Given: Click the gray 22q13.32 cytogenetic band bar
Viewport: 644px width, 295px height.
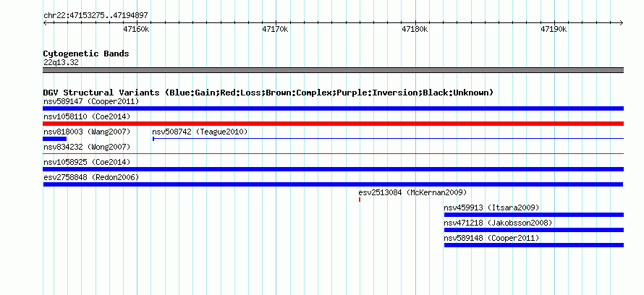Looking at the screenshot, I should [333, 70].
